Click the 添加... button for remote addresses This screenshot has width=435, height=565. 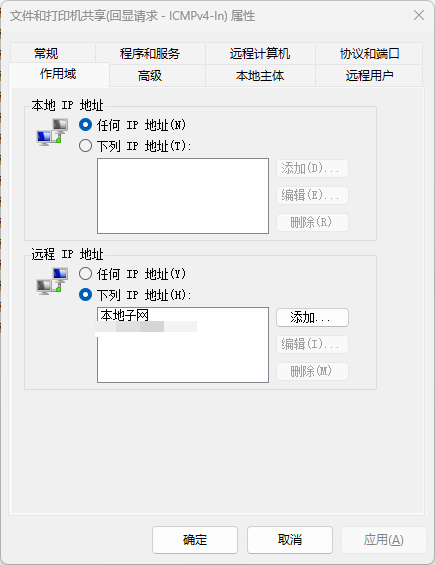[312, 317]
